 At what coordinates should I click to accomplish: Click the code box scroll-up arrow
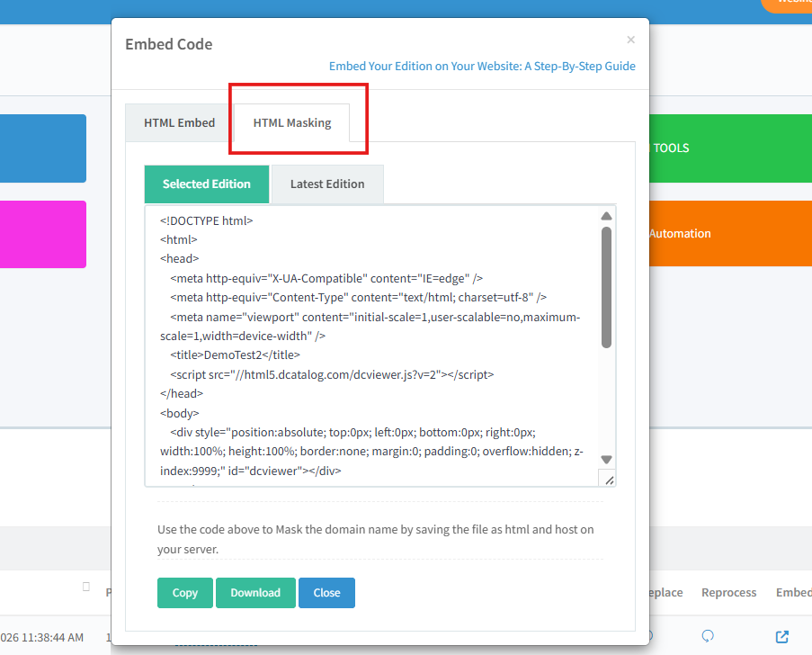click(x=606, y=216)
